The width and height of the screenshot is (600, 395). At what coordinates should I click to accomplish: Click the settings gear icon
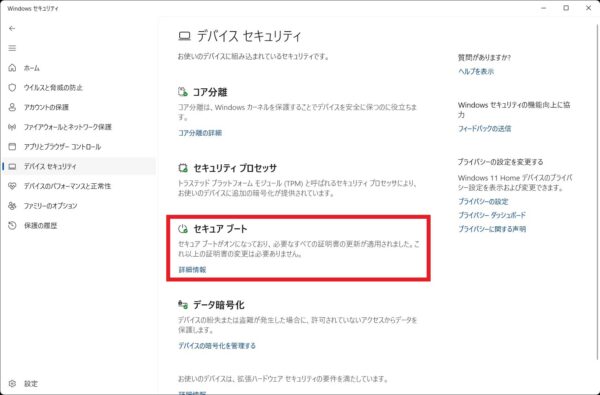[12, 384]
